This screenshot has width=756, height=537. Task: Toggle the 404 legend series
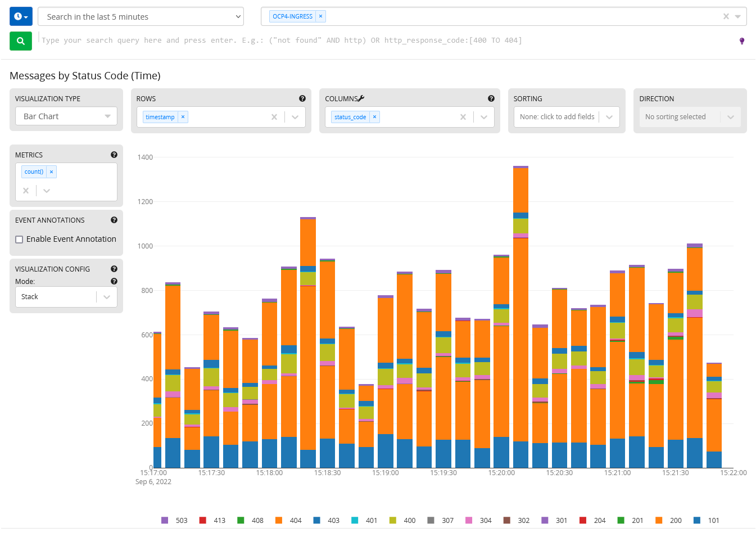pos(289,521)
